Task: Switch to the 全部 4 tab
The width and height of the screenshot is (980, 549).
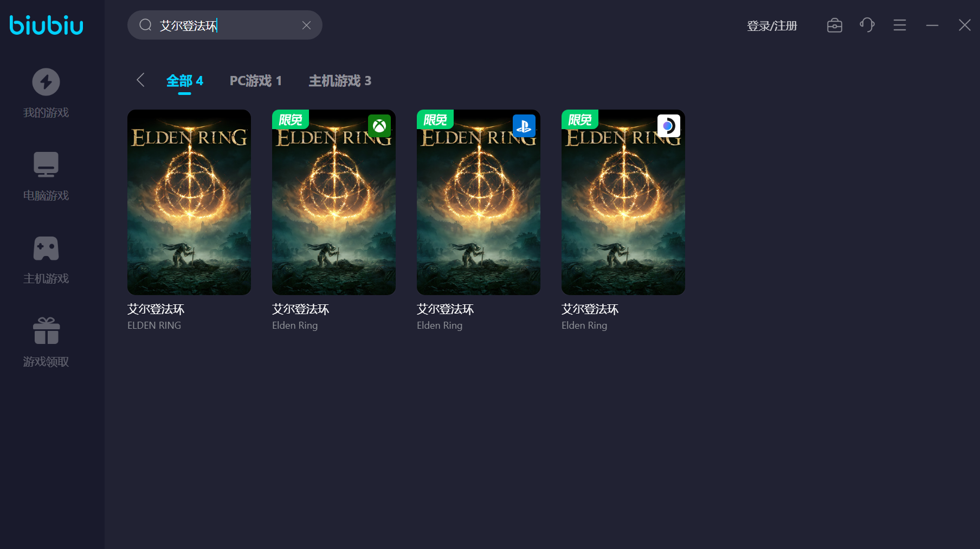Action: click(184, 81)
